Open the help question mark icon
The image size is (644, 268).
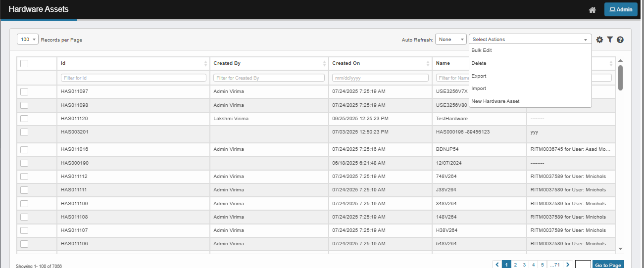pyautogui.click(x=620, y=40)
